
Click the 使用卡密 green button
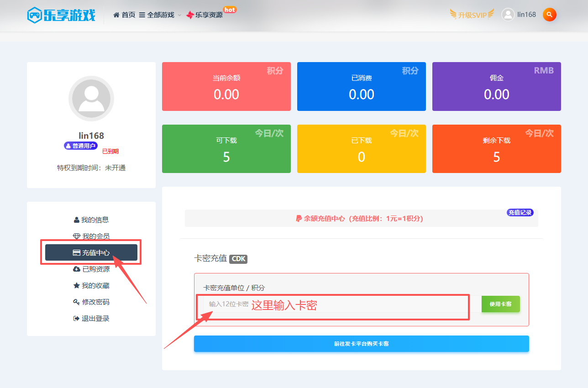pyautogui.click(x=500, y=304)
